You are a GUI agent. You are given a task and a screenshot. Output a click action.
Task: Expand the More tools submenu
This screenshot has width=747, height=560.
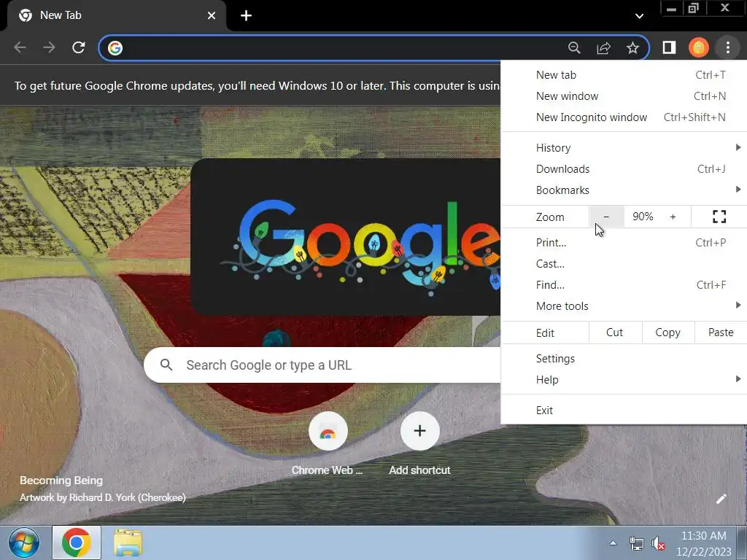point(624,306)
